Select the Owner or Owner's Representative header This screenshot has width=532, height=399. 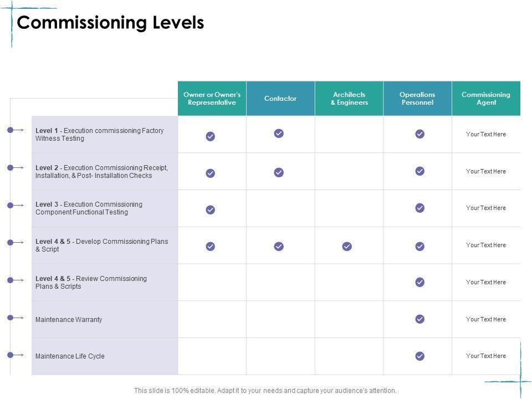point(212,99)
